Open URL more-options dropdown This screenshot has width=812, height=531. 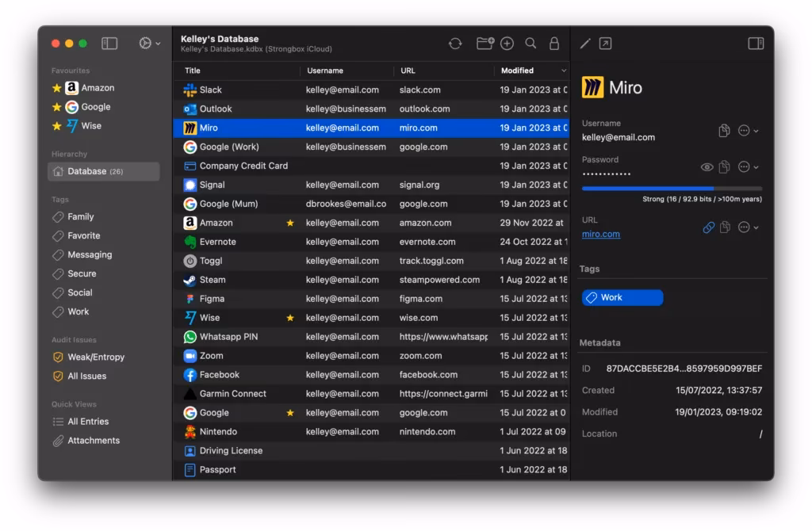[748, 227]
